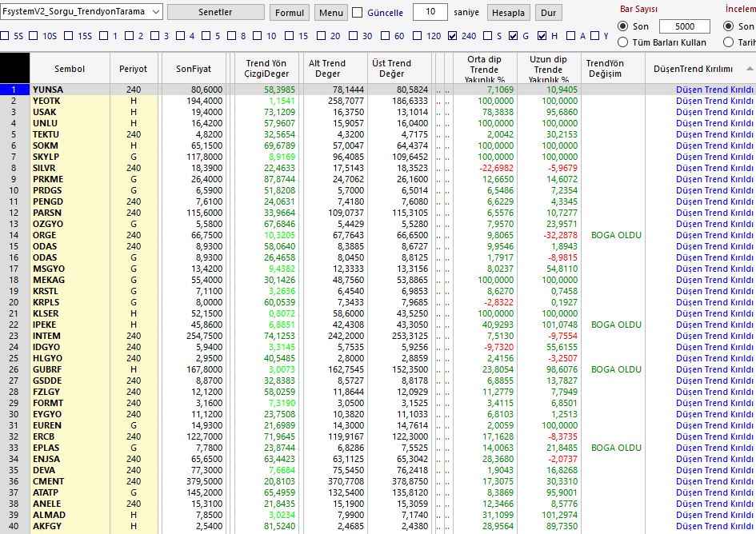This screenshot has width=756, height=534.
Task: Select the MEKAG symbol cell
Action: pyautogui.click(x=70, y=280)
